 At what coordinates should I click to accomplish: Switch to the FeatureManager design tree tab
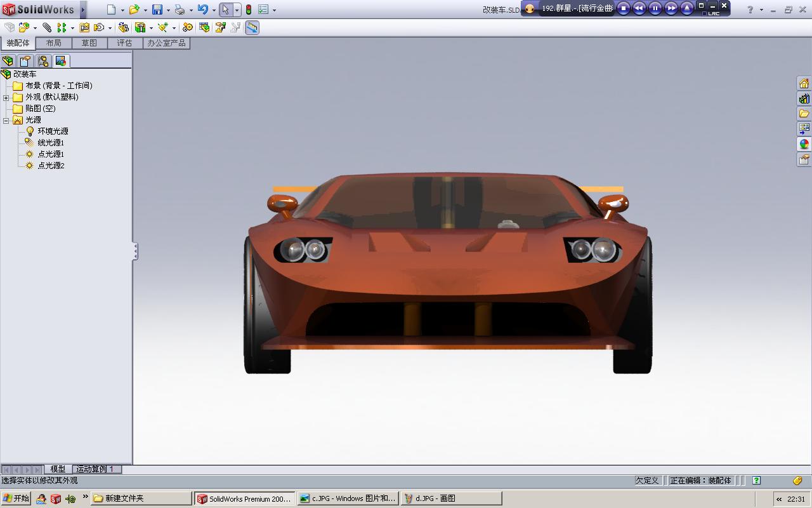tap(8, 61)
